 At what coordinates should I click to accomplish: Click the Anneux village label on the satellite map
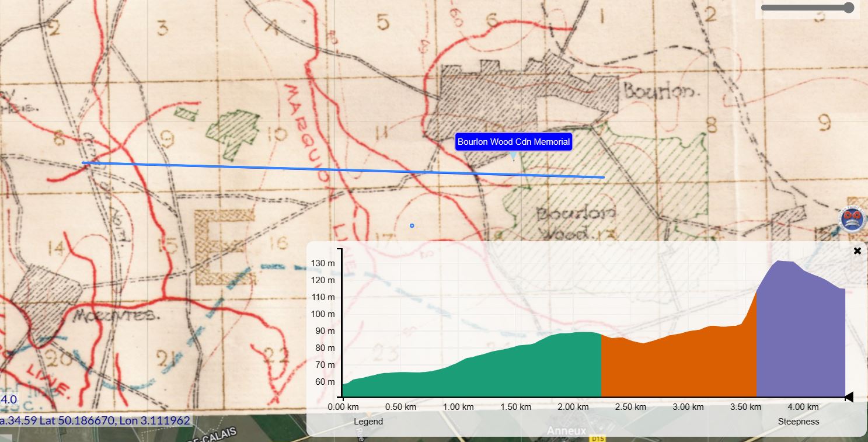point(566,431)
